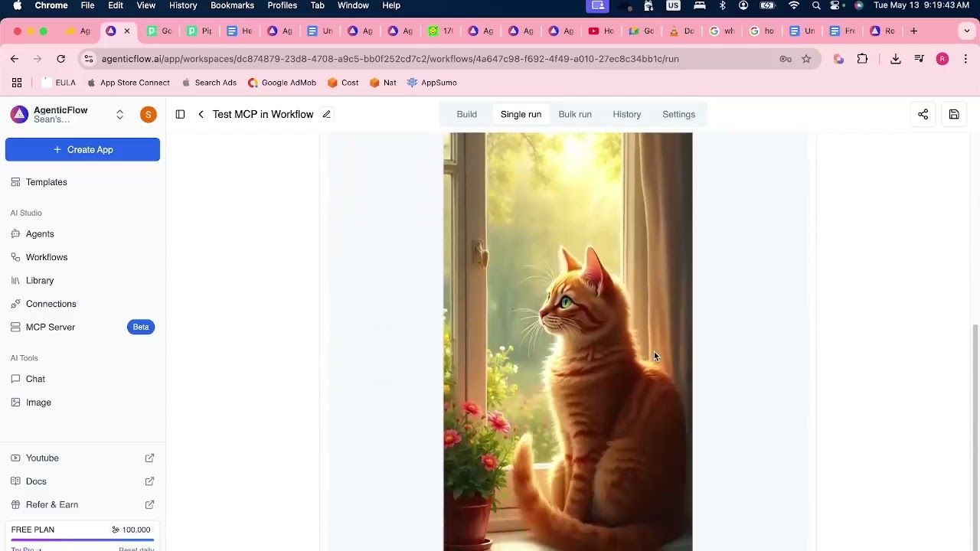Open the Search Ads bookmark

point(208,83)
